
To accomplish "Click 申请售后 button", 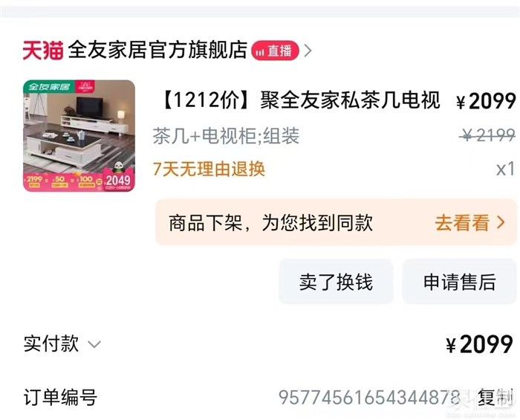I will point(459,282).
